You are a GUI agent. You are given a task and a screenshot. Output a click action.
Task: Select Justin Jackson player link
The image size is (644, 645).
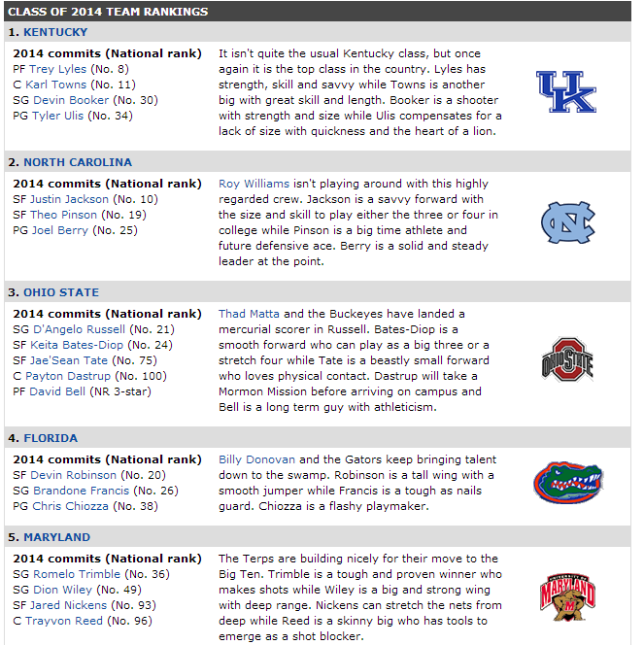pyautogui.click(x=70, y=199)
